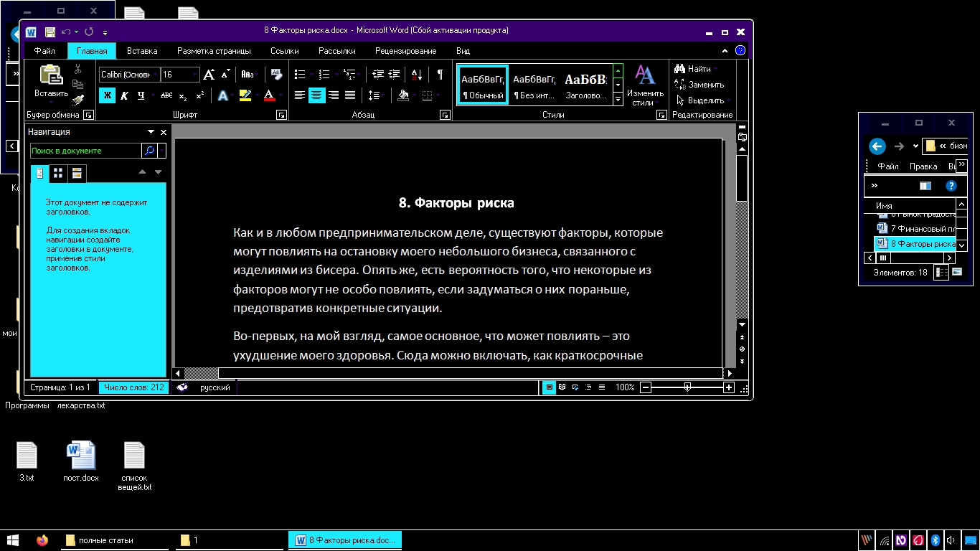Click the zoom slider handle

tap(687, 387)
